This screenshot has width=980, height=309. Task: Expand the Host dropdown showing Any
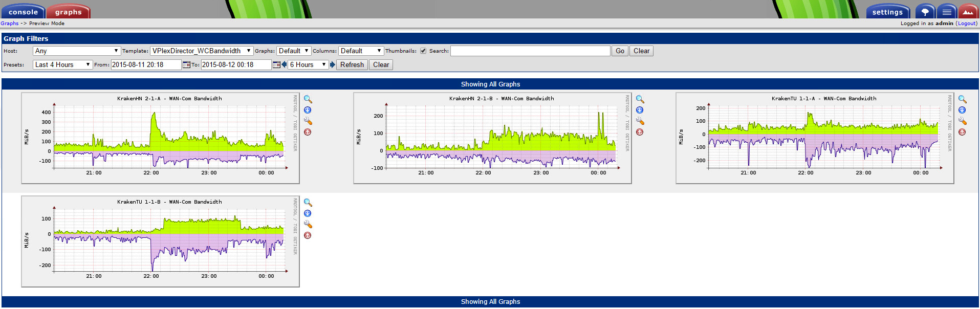pyautogui.click(x=76, y=51)
